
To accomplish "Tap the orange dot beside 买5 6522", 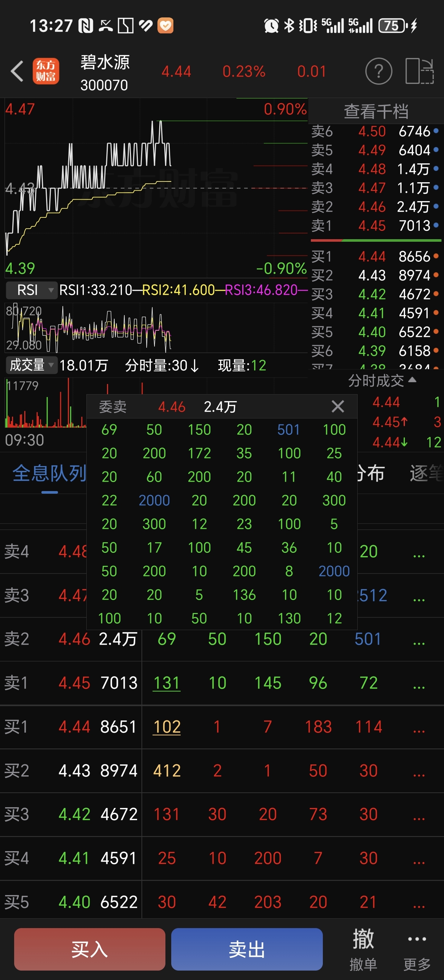I will coord(436,332).
